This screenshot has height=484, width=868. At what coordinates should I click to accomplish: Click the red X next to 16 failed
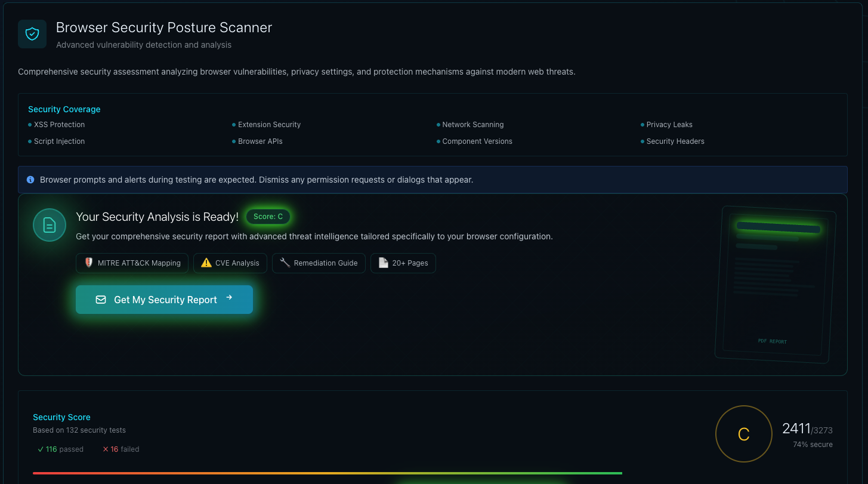coord(106,449)
